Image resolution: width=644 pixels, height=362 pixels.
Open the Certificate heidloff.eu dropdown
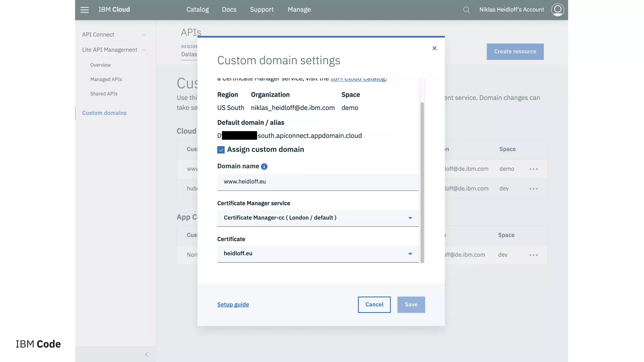coord(318,254)
